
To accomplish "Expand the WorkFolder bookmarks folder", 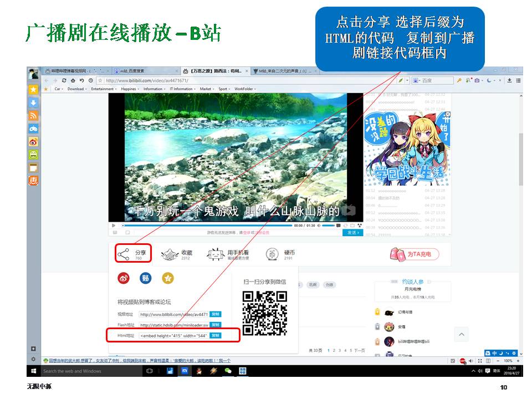I will (245, 89).
